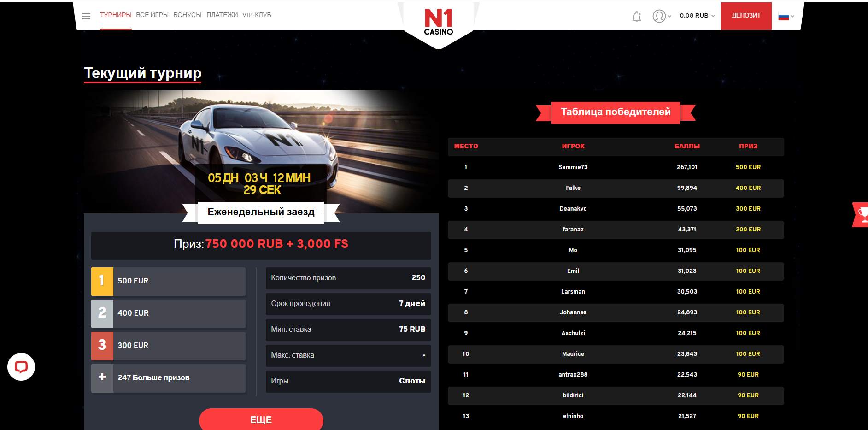This screenshot has width=868, height=430.
Task: Click the plus icon beside 247 more prizes
Action: 102,377
